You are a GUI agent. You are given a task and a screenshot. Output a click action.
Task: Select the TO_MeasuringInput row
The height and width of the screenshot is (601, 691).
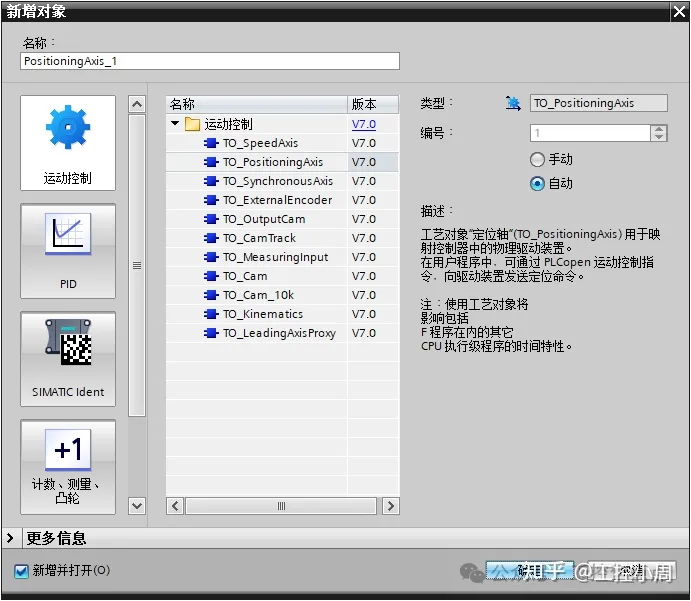[x=282, y=257]
